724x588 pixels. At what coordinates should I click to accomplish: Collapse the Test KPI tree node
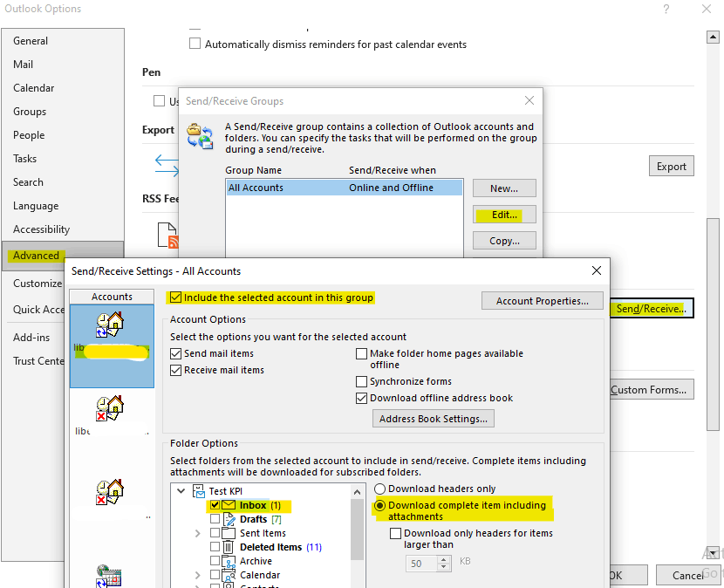[181, 491]
